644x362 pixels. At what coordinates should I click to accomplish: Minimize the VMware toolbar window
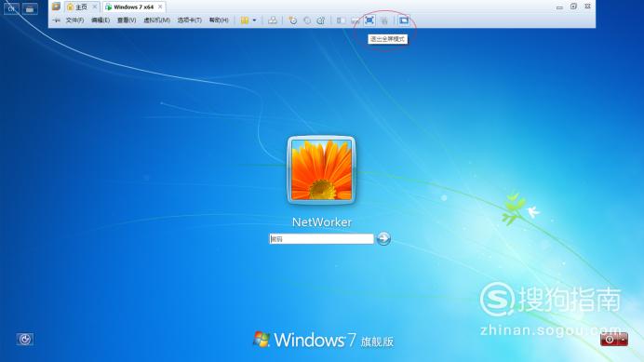[559, 7]
